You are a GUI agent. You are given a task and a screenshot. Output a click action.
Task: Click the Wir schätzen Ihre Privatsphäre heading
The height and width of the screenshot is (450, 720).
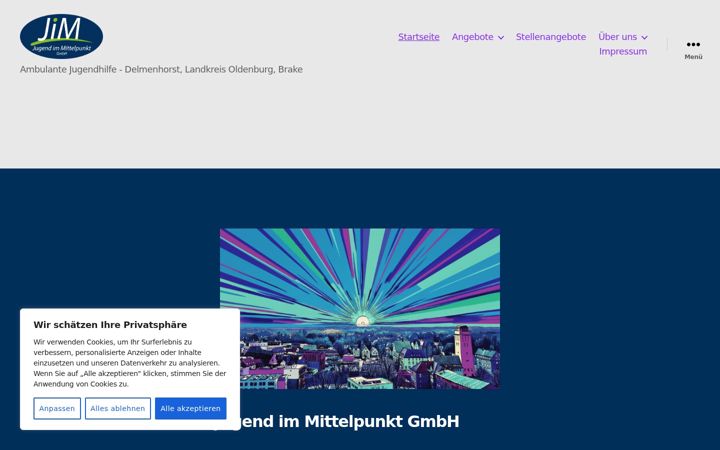[110, 325]
